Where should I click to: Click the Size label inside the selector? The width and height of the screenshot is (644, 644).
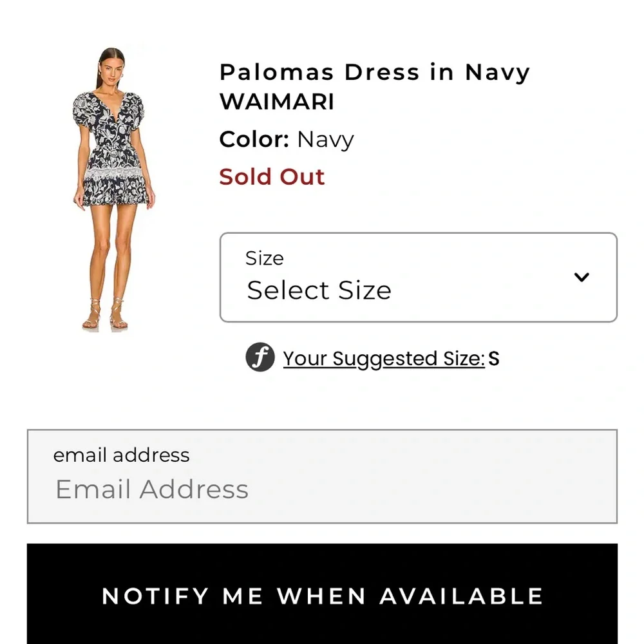[x=263, y=258]
